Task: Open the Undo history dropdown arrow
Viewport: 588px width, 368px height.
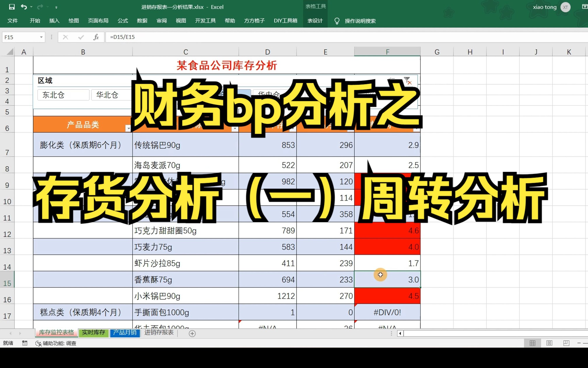Action: pos(31,7)
